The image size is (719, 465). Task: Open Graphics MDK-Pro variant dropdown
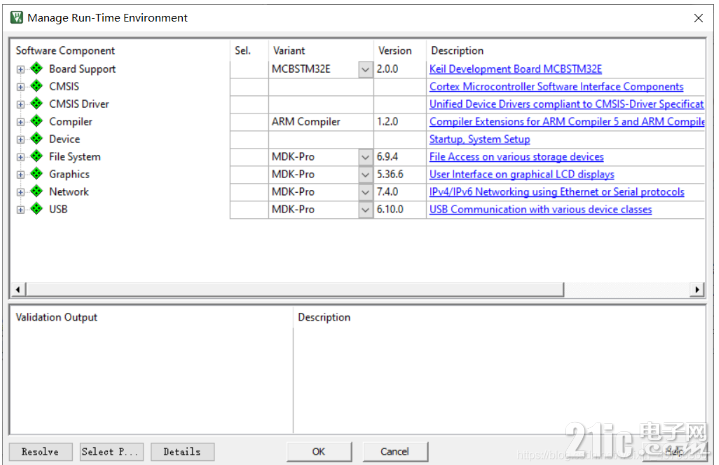click(x=365, y=175)
